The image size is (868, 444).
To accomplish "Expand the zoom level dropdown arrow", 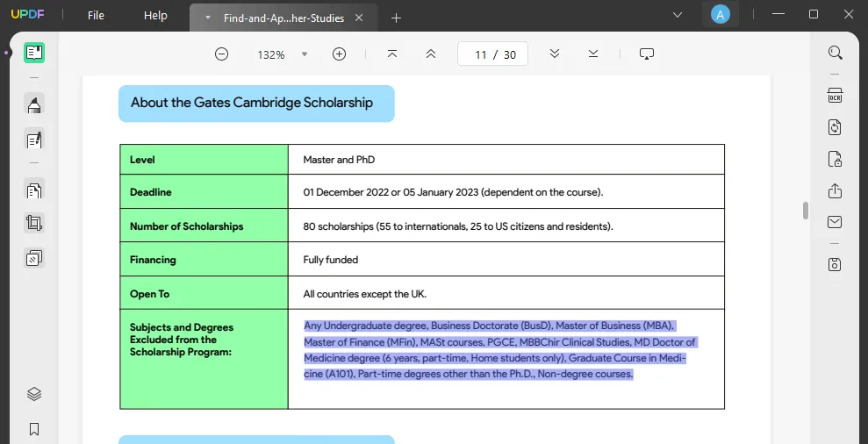I will (305, 54).
